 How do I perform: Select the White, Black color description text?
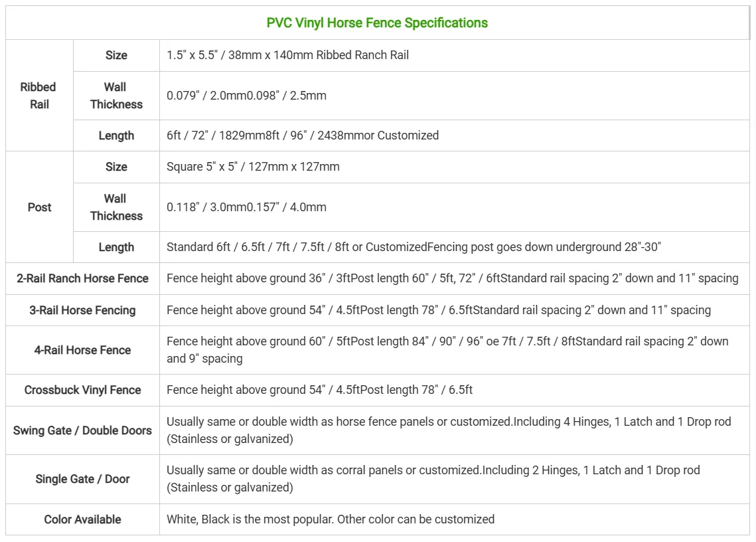[x=331, y=519]
